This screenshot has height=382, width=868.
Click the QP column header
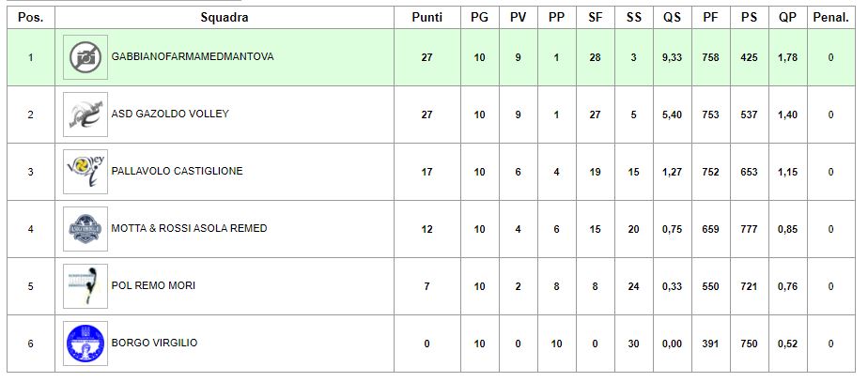pos(788,18)
